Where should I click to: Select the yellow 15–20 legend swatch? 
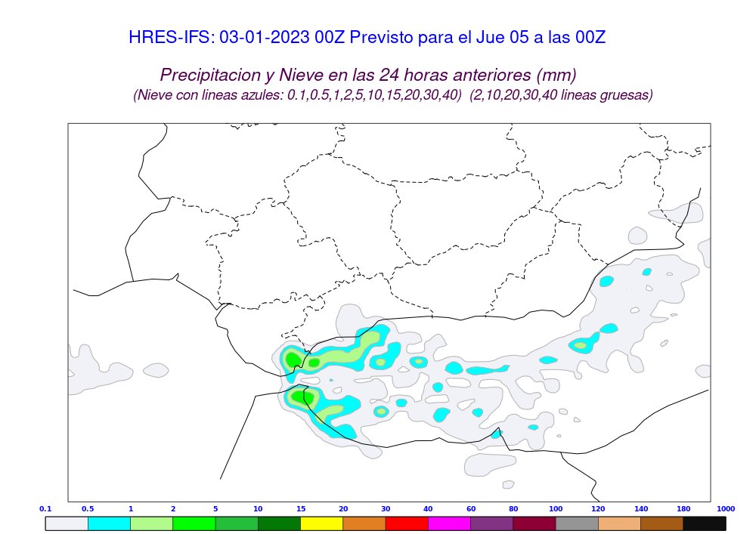[321, 524]
